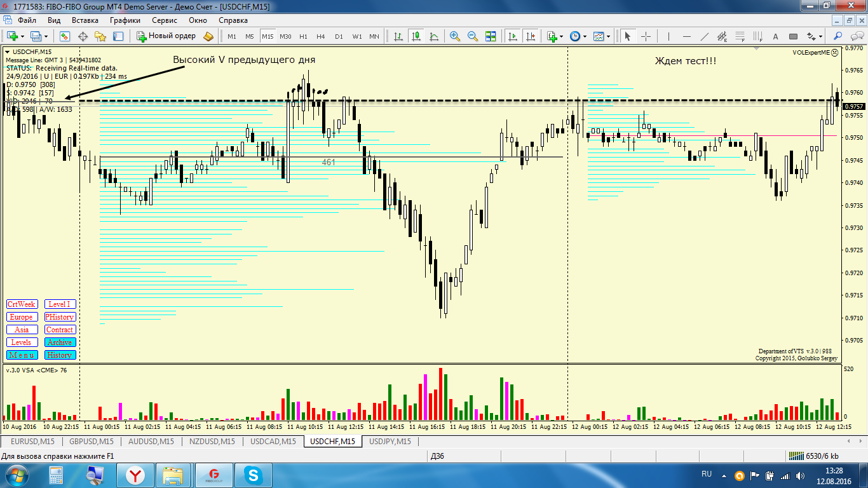Draw a Fibonacci retracement

pos(740,36)
